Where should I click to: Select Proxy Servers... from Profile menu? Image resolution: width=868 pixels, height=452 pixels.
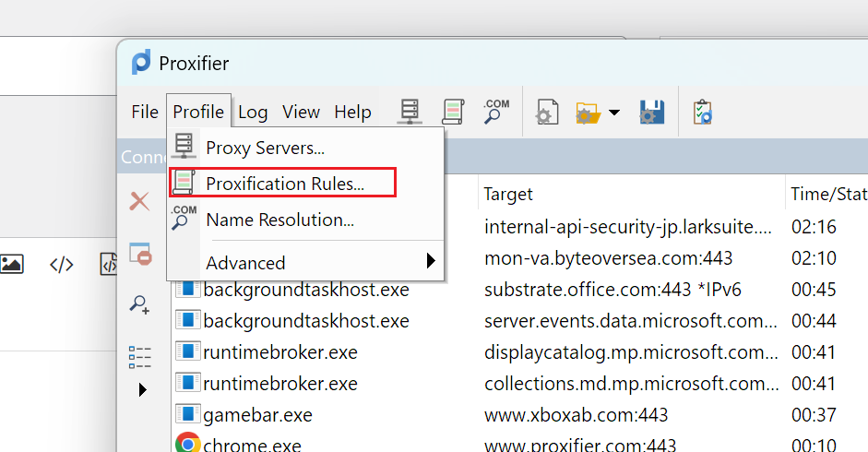tap(305, 148)
